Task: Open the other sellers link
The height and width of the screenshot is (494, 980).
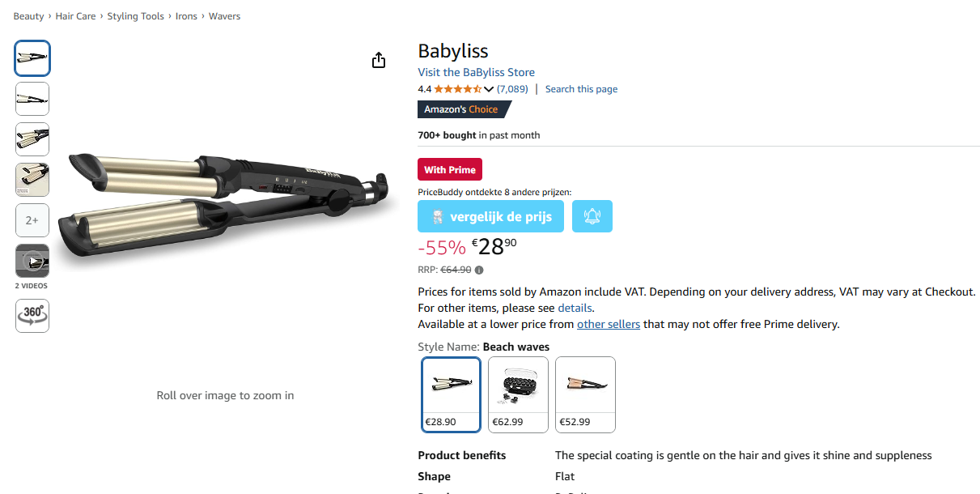Action: 609,324
